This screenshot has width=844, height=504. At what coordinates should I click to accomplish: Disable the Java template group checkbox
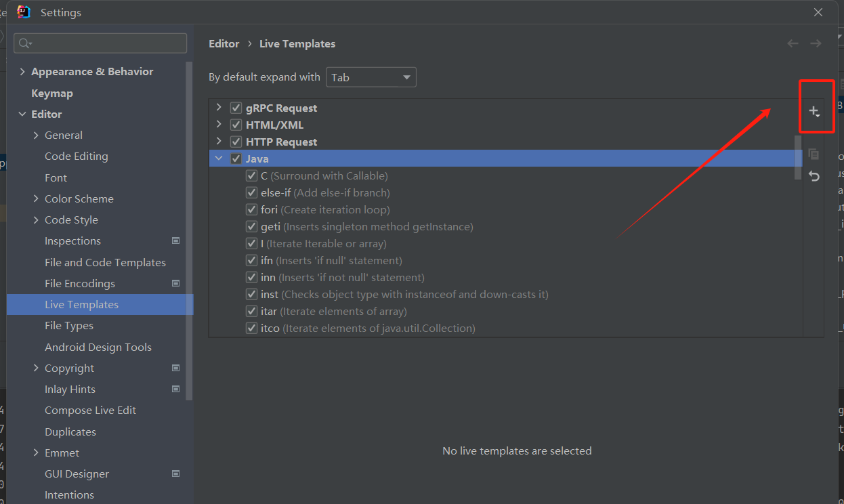[x=236, y=159]
